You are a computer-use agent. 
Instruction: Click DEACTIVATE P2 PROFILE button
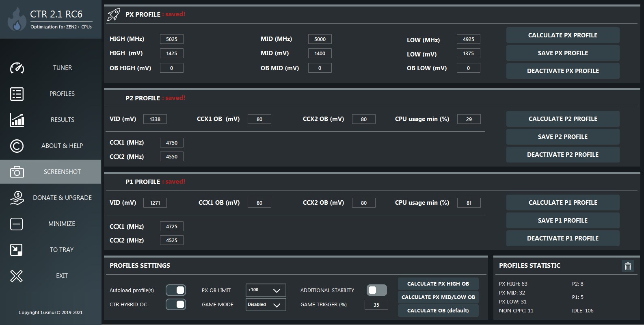[563, 155]
